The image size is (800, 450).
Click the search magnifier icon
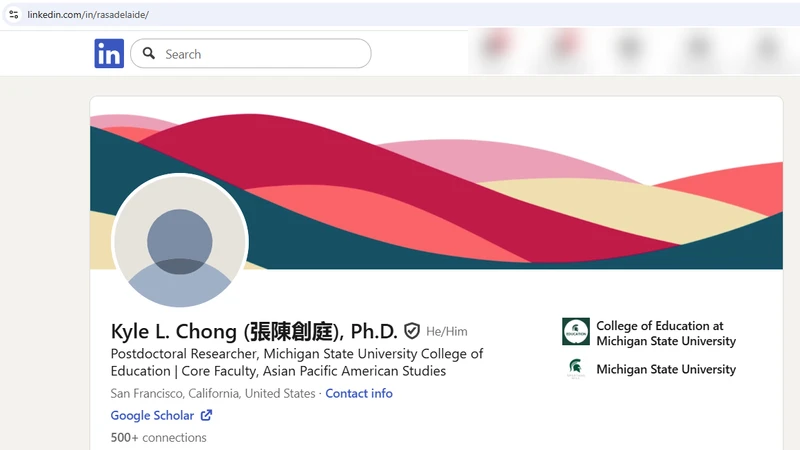pos(148,53)
